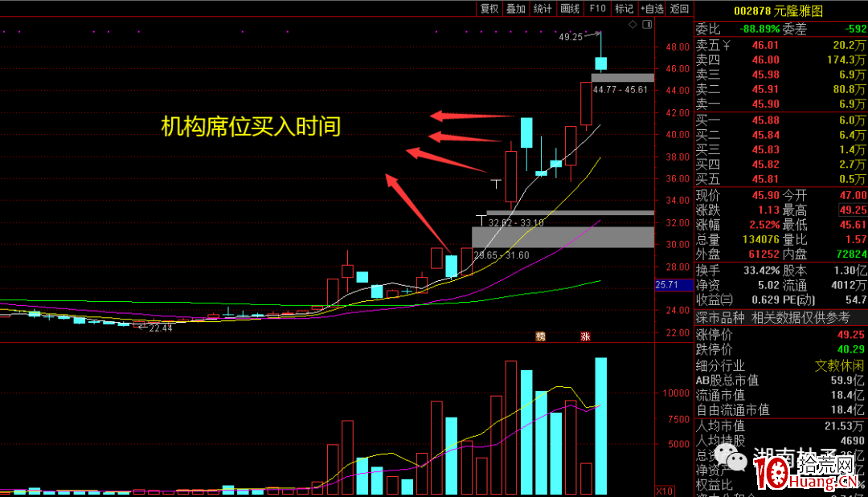Image resolution: width=868 pixels, height=497 pixels.
Task: Click the 委比 -88.89% value
Action: [759, 29]
